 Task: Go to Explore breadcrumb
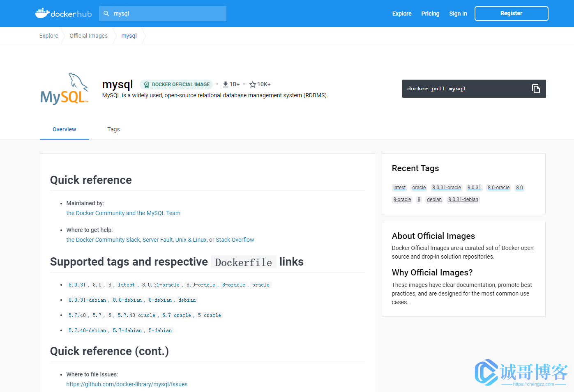click(x=49, y=36)
